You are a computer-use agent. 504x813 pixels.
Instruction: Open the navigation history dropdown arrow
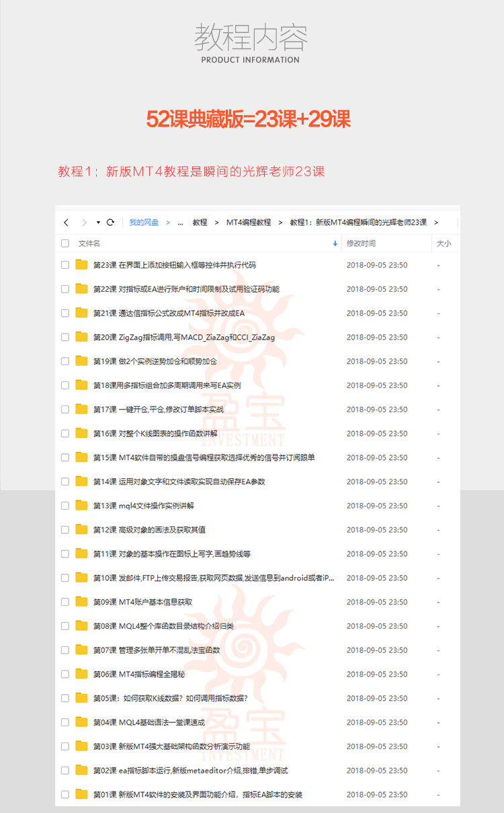(98, 223)
